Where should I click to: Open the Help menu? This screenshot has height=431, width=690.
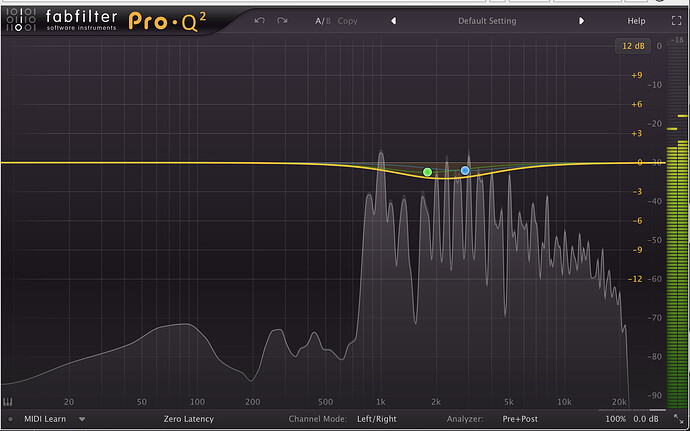[636, 21]
